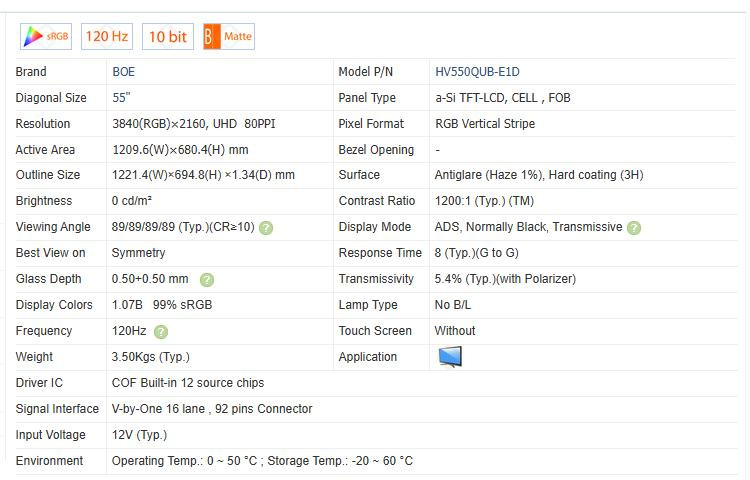Open the HV550QUB-E1D model link
The height and width of the screenshot is (480, 750).
click(x=477, y=72)
